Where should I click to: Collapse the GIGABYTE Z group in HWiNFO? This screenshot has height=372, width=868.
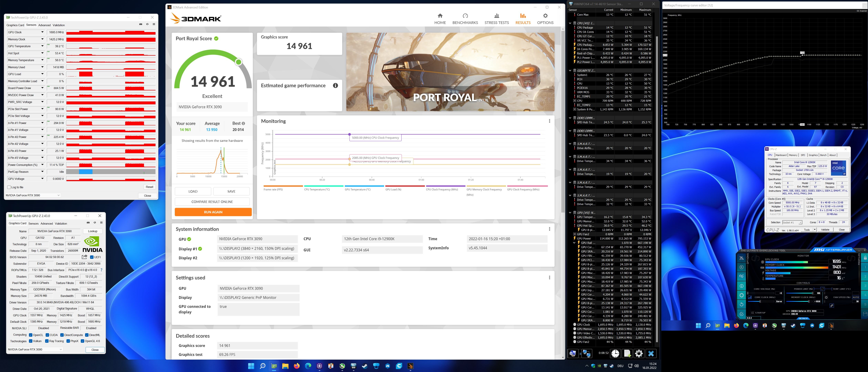(570, 70)
